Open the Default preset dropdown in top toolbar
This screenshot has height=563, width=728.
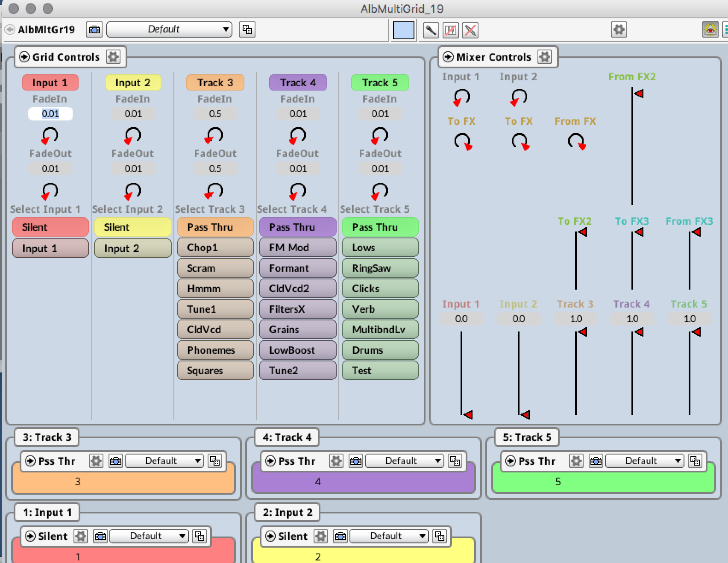click(169, 29)
